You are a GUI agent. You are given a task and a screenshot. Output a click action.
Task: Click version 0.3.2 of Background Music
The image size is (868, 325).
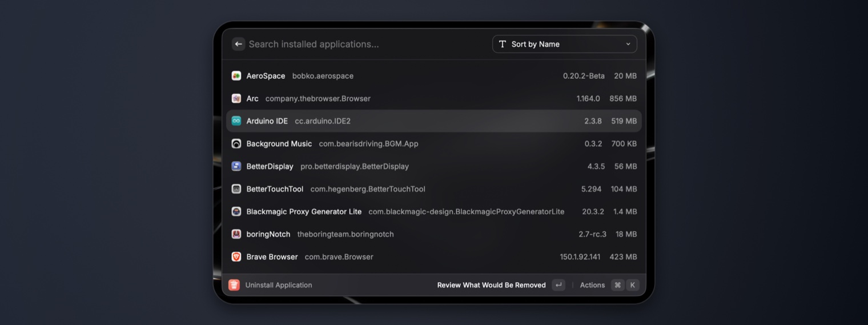coord(593,143)
